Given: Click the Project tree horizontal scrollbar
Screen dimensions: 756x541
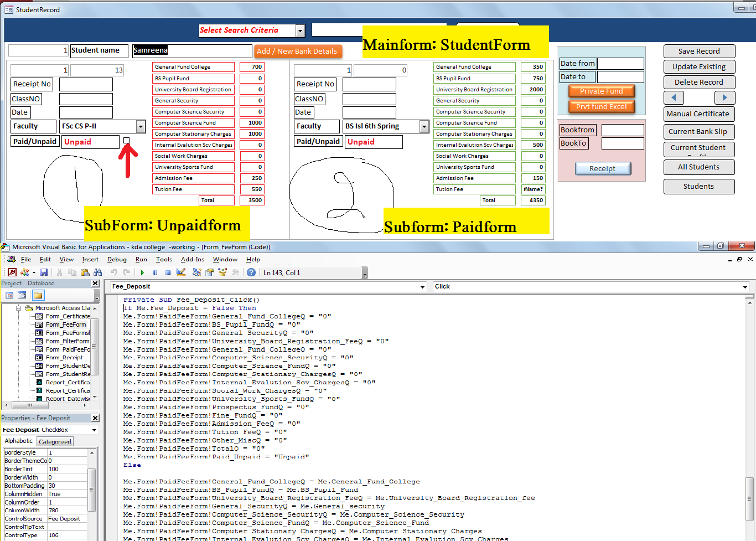Looking at the screenshot, I should coord(45,405).
